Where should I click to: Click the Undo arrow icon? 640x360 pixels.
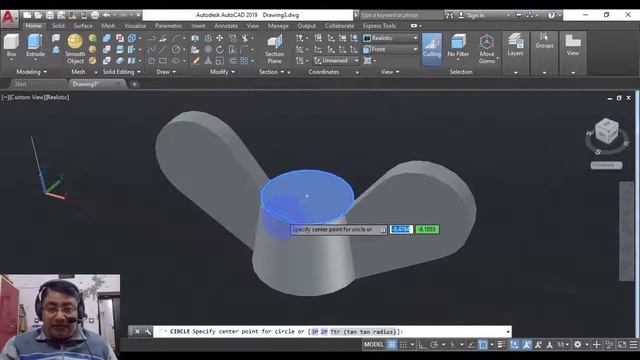coord(107,15)
